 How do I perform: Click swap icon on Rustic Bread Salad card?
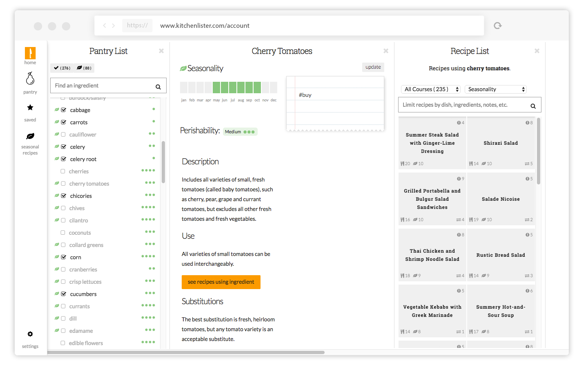(527, 276)
